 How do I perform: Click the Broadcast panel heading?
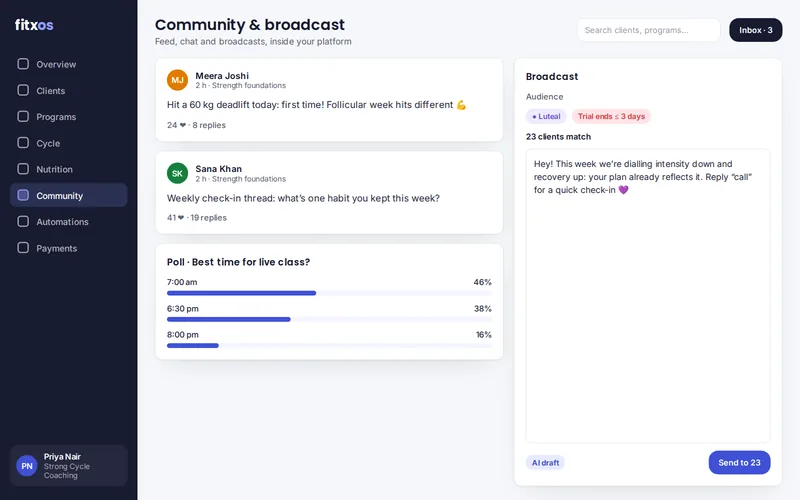(x=552, y=77)
